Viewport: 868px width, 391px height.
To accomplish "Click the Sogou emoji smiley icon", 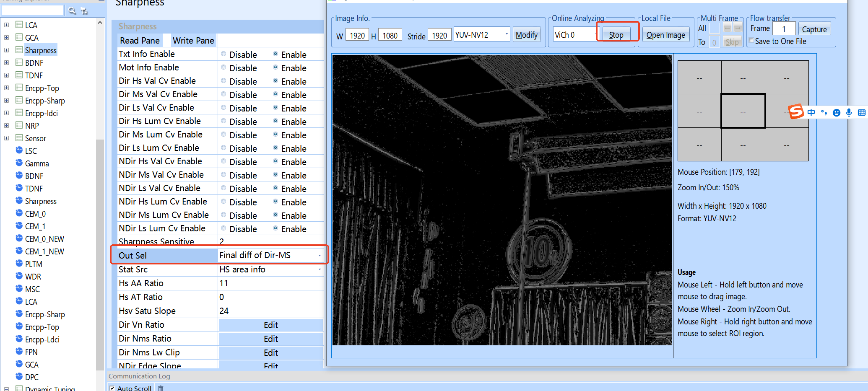I will click(x=837, y=112).
